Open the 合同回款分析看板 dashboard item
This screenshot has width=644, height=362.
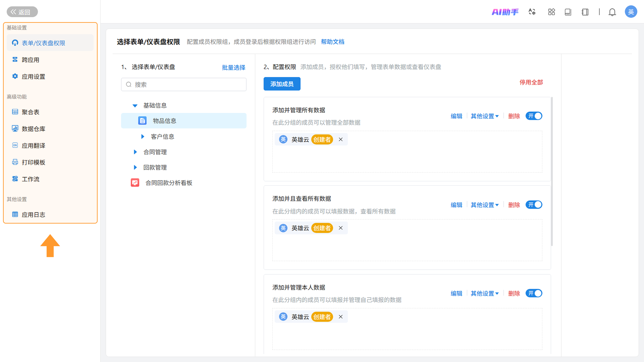[169, 183]
